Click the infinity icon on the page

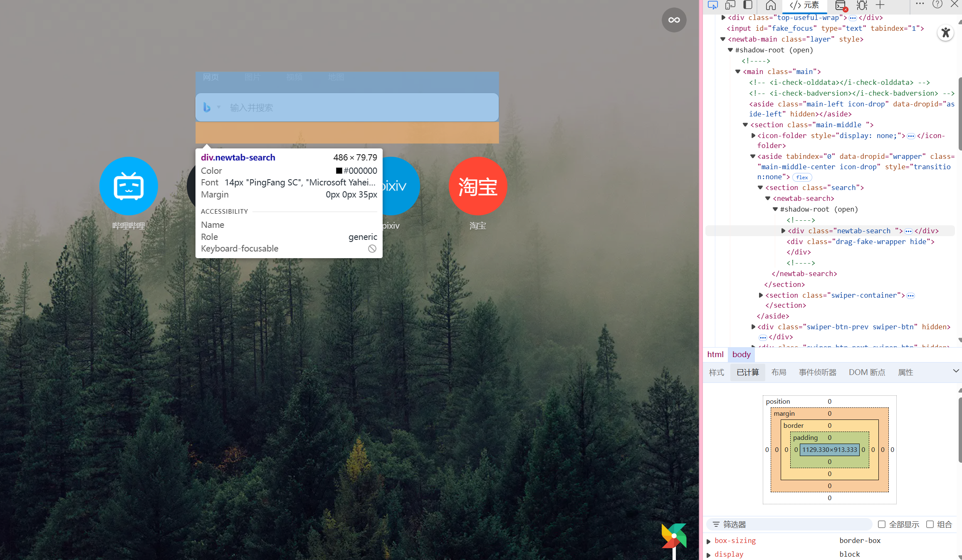click(x=674, y=20)
